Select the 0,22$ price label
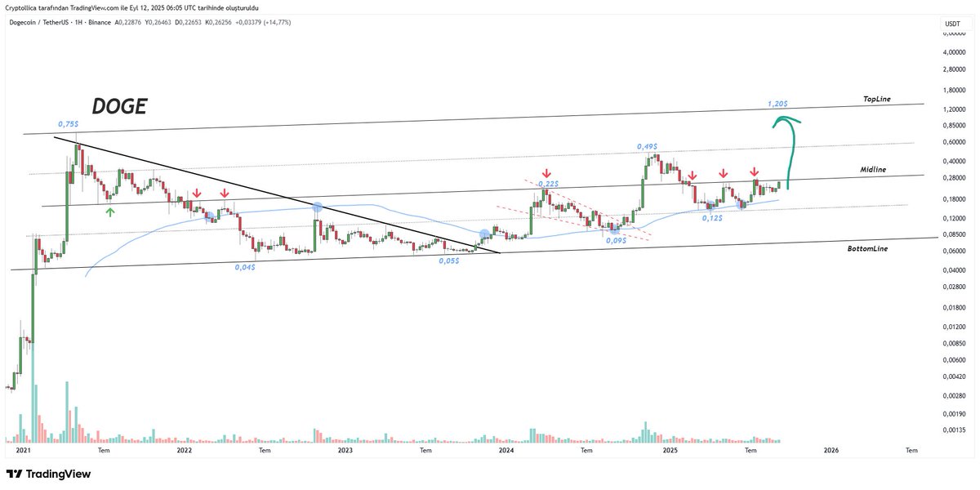Image resolution: width=980 pixels, height=490 pixels. pos(547,185)
